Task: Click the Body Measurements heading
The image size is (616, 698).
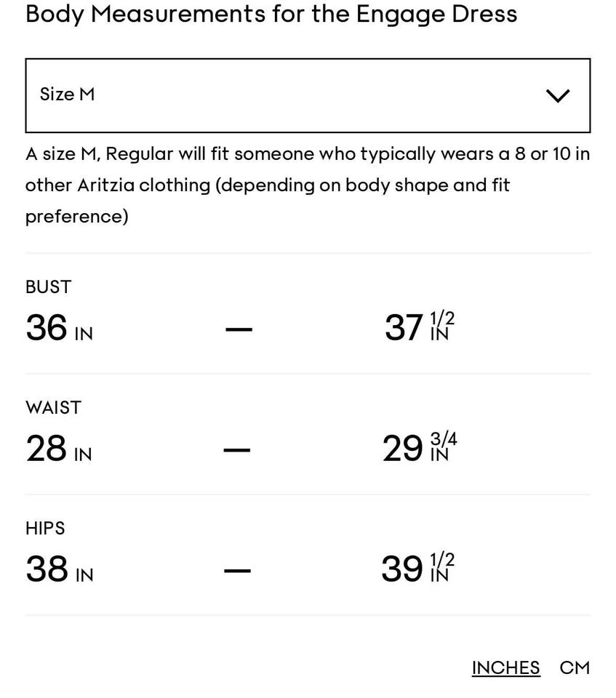Action: click(x=271, y=14)
